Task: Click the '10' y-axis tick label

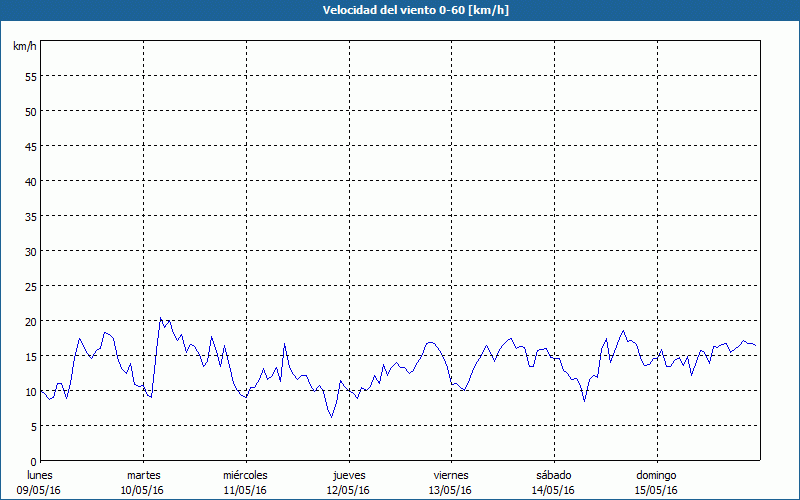Action: tap(30, 391)
